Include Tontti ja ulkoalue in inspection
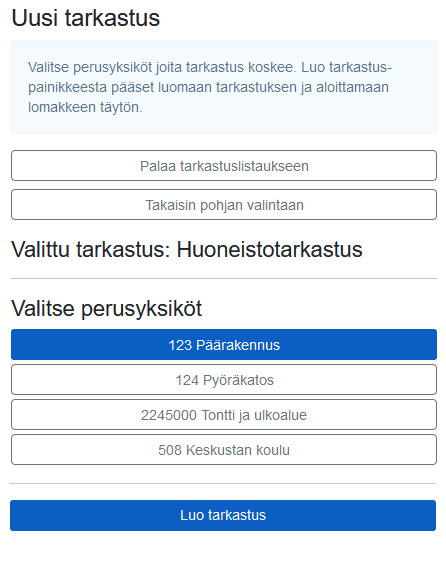Image resolution: width=446 pixels, height=564 pixels. tap(224, 414)
